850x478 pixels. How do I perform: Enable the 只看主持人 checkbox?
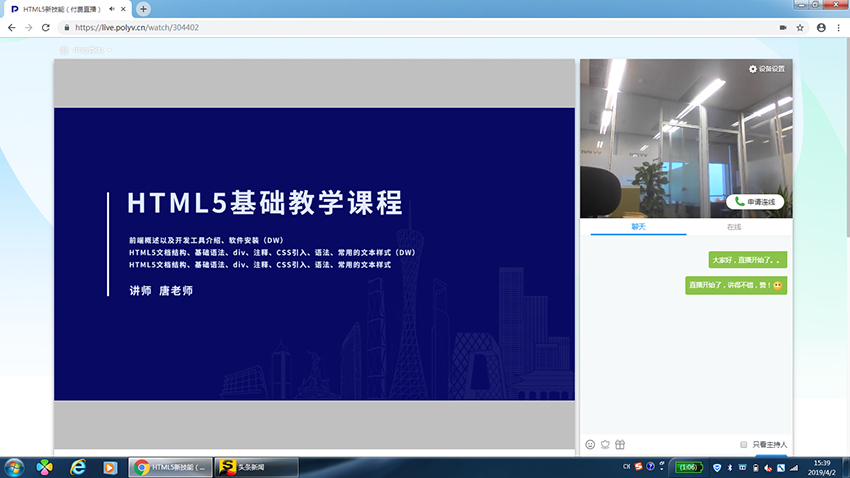coord(743,444)
